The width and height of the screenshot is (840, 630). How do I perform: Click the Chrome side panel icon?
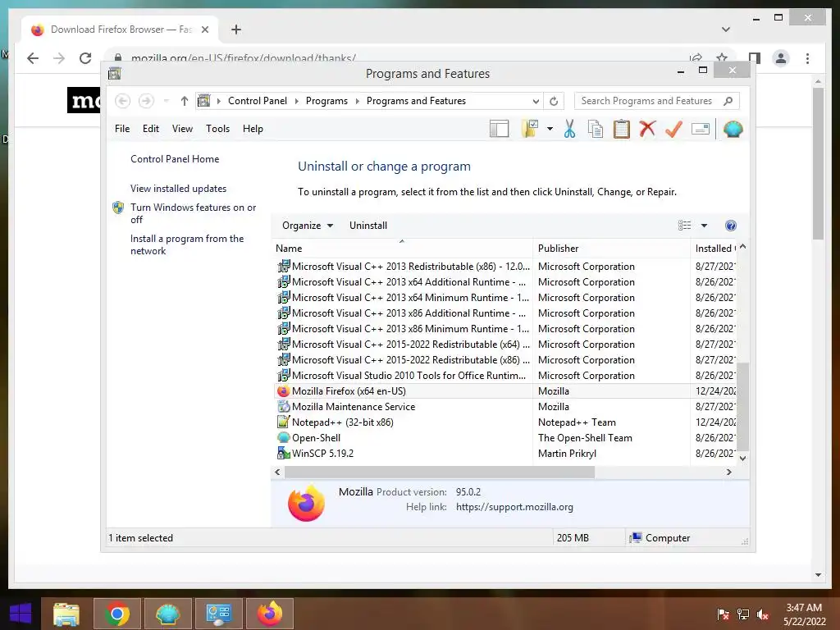[755, 58]
